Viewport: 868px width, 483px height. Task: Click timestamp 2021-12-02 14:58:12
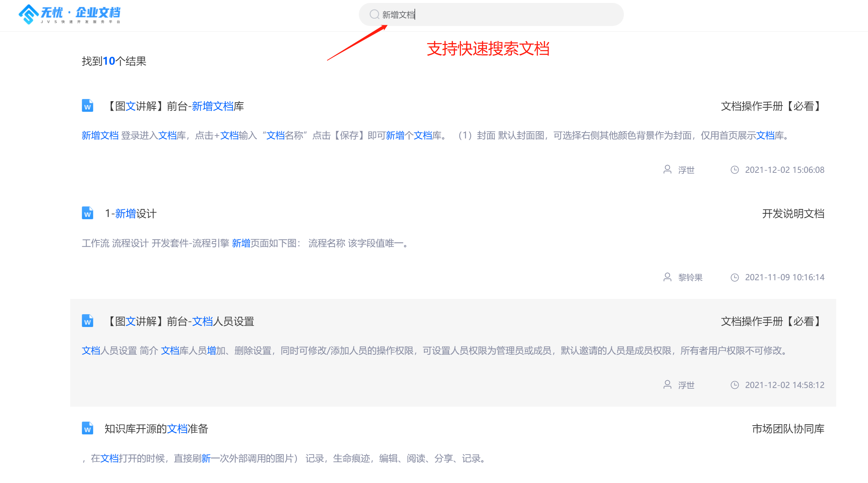pos(785,385)
